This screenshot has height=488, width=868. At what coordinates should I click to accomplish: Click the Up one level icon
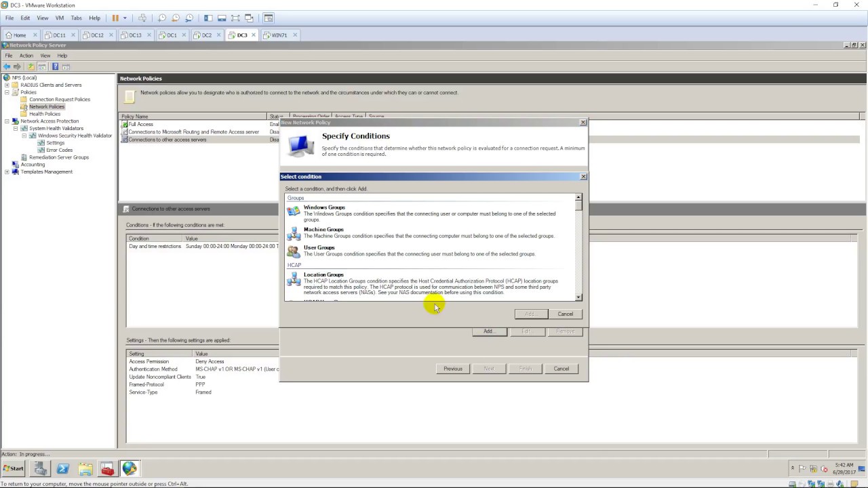click(x=31, y=66)
